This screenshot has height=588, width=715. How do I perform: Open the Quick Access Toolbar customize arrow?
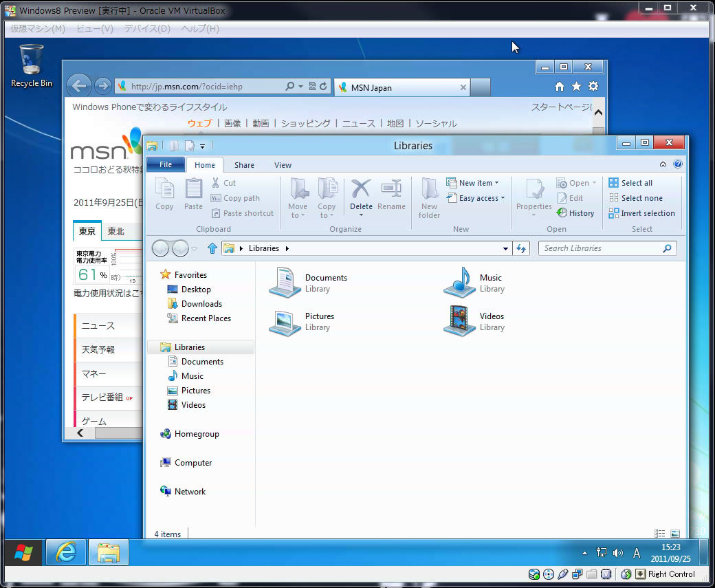[202, 146]
